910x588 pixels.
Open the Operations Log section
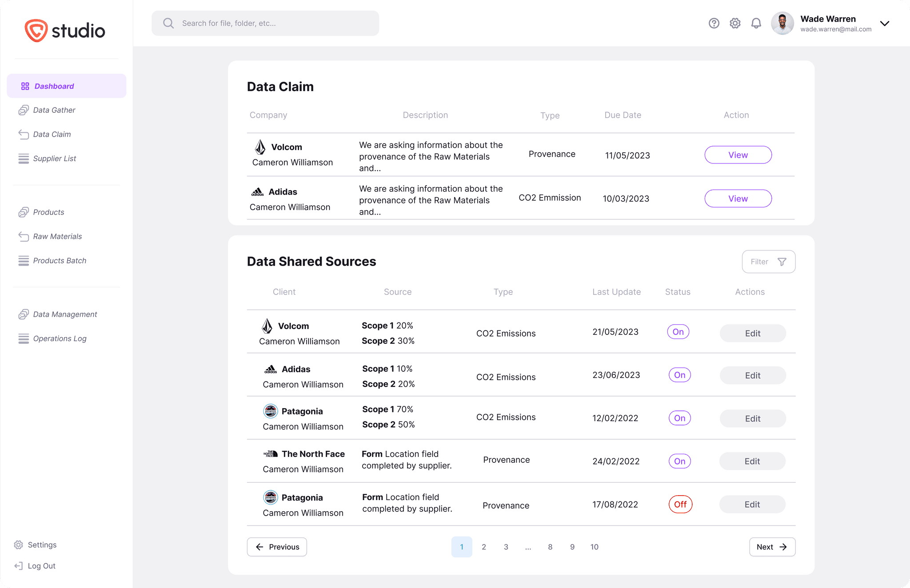(x=60, y=338)
